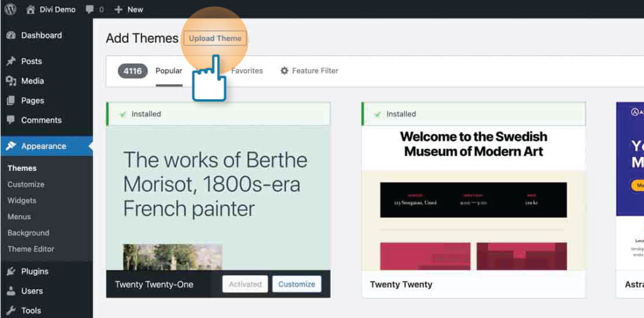Switch to the Popular tab
Image resolution: width=644 pixels, height=318 pixels.
point(169,71)
